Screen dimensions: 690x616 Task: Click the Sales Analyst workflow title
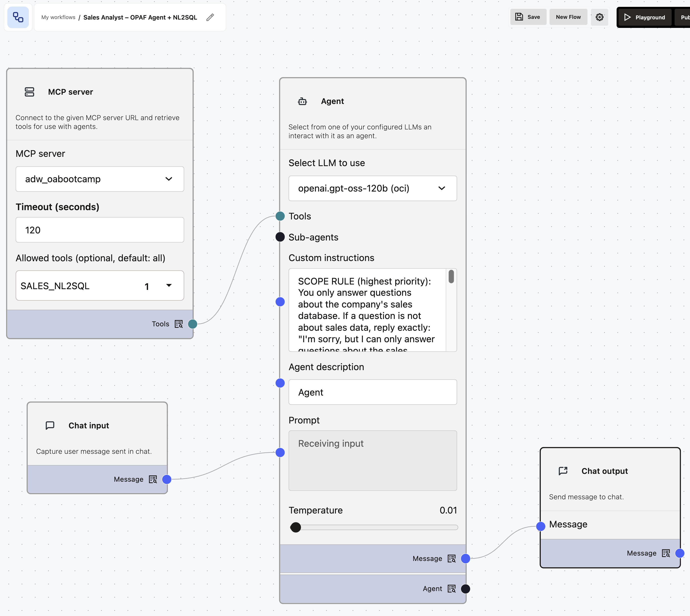click(140, 17)
